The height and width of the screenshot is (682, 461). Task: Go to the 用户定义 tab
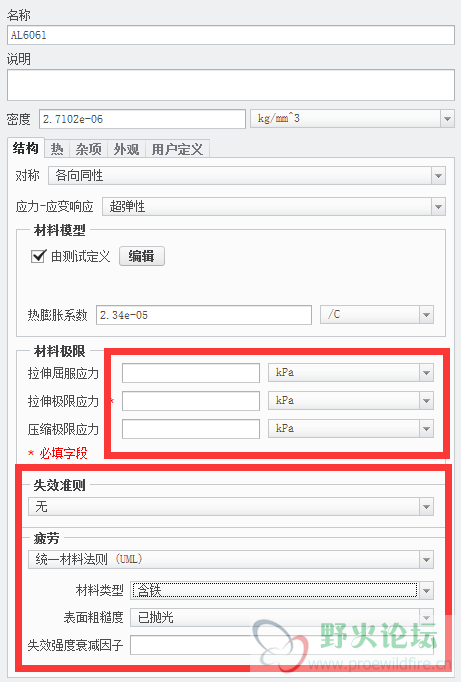pos(177,149)
